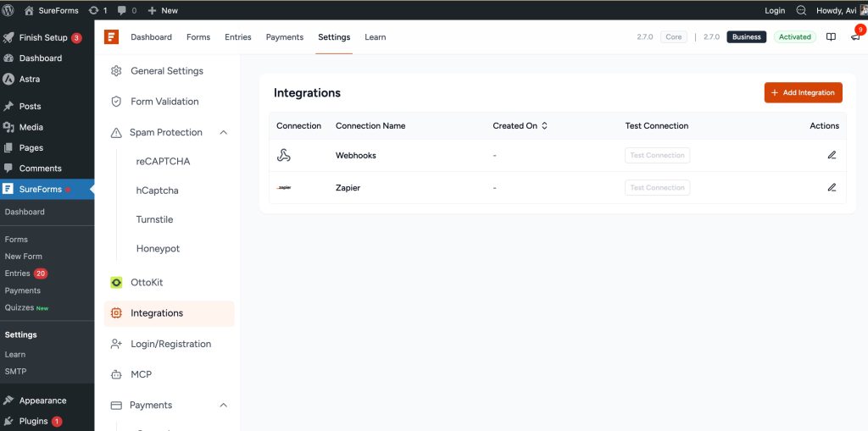Open Form Validation settings label

(164, 102)
